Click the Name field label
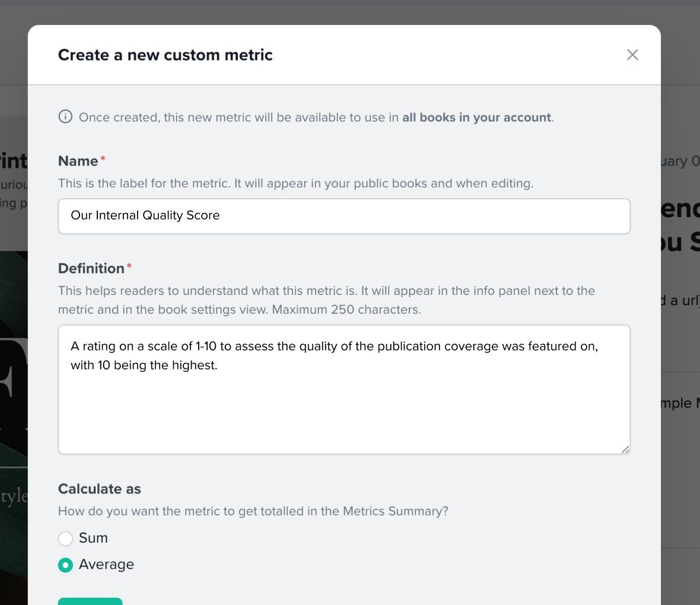 click(x=78, y=161)
